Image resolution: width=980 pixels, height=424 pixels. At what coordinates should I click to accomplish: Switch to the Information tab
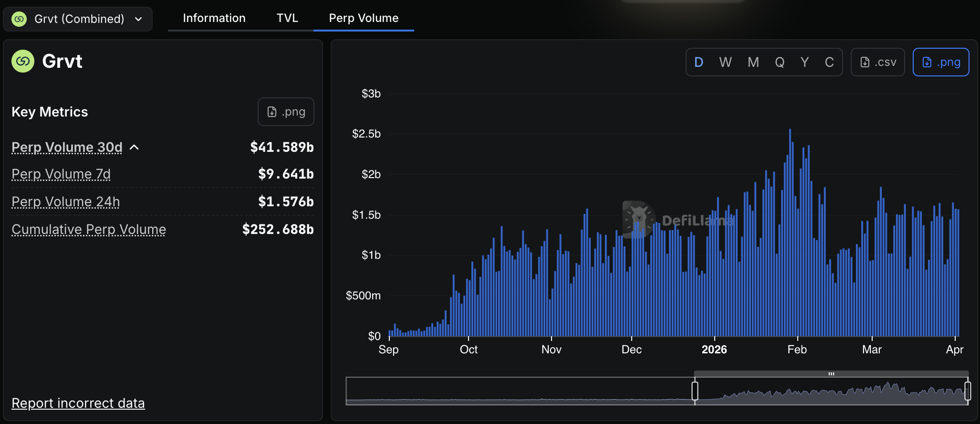[x=214, y=18]
